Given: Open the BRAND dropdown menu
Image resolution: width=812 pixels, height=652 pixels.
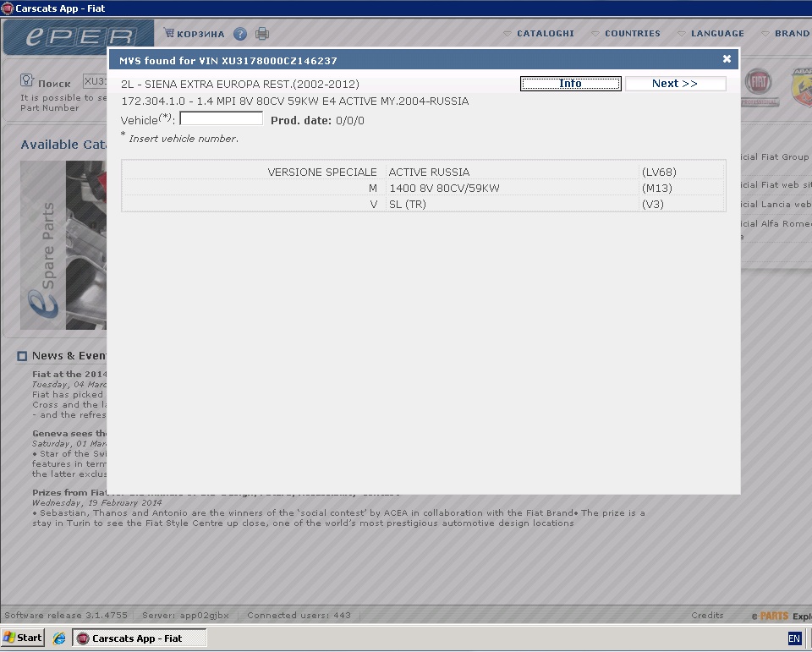Looking at the screenshot, I should (x=786, y=34).
